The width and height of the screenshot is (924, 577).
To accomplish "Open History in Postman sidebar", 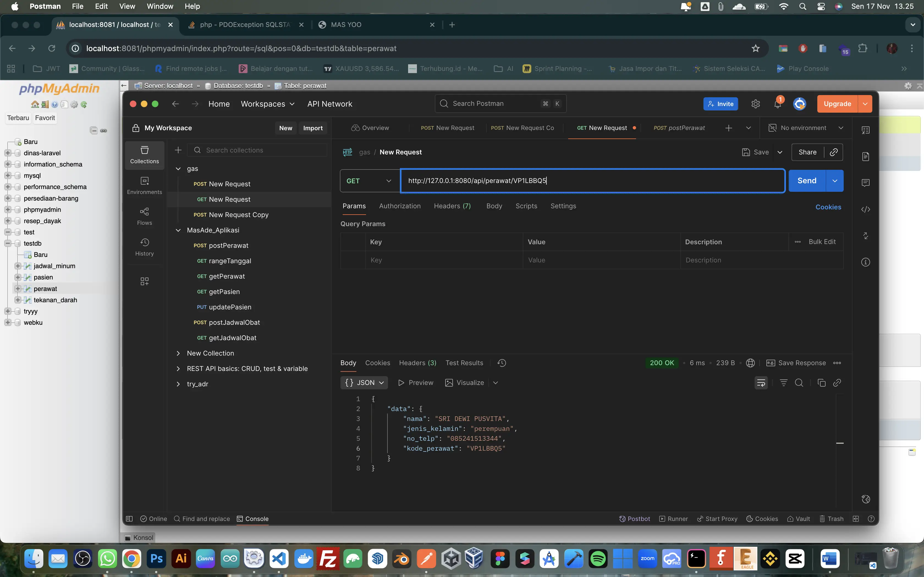I will (x=144, y=247).
